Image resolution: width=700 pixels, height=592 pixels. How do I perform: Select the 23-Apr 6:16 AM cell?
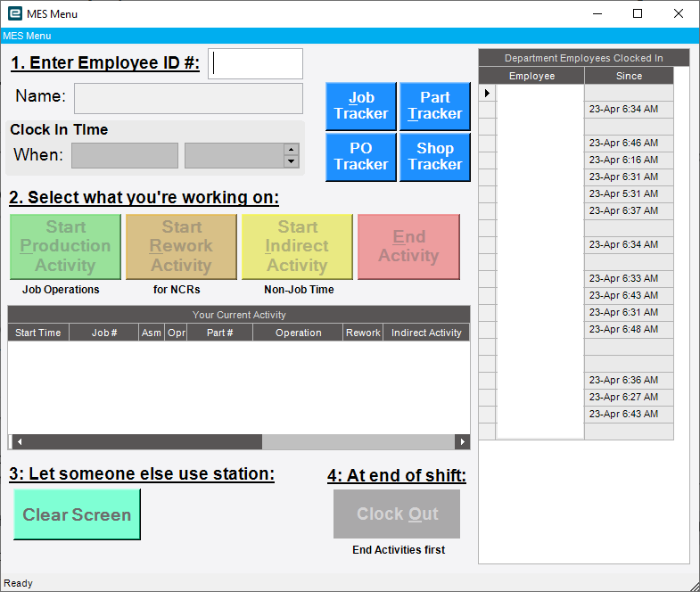point(629,160)
